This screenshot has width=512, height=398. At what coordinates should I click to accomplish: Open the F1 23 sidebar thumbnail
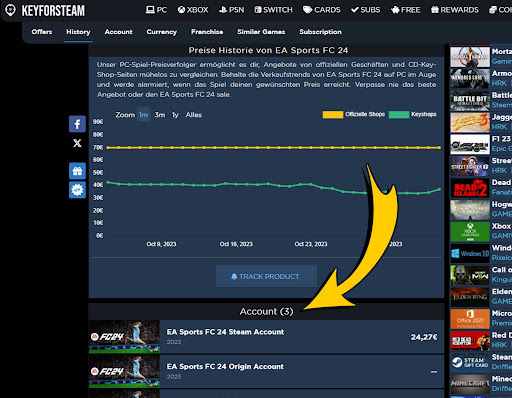(x=470, y=145)
